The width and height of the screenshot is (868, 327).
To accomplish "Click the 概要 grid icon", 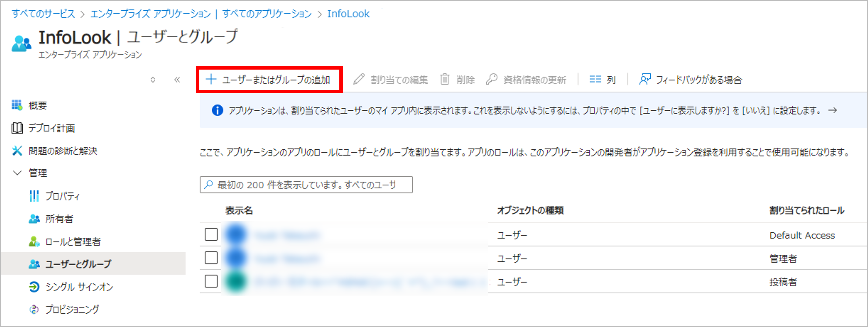I will tap(17, 105).
